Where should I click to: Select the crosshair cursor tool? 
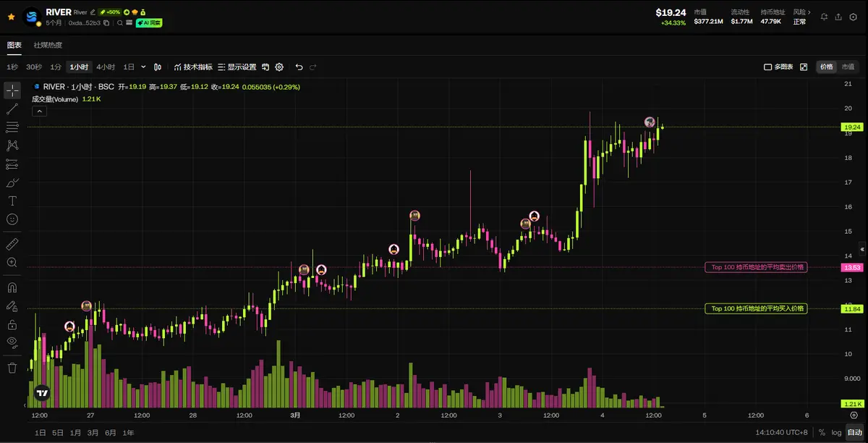12,90
